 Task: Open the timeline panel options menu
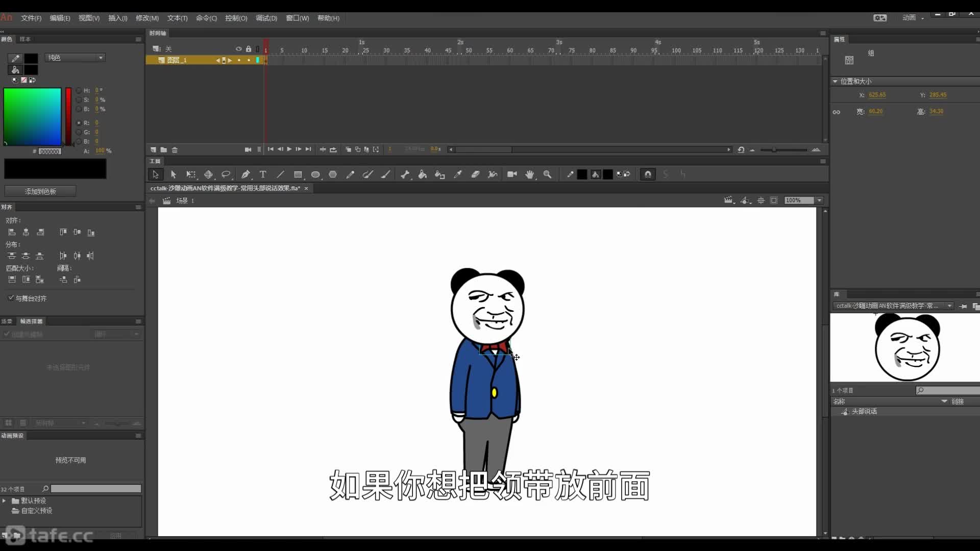823,33
